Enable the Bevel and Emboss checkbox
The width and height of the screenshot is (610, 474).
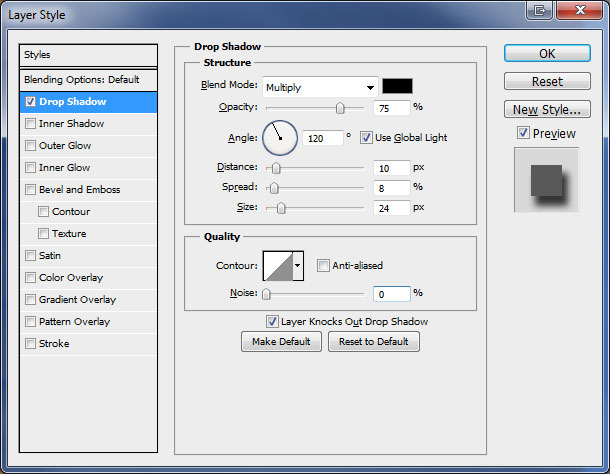[x=30, y=190]
